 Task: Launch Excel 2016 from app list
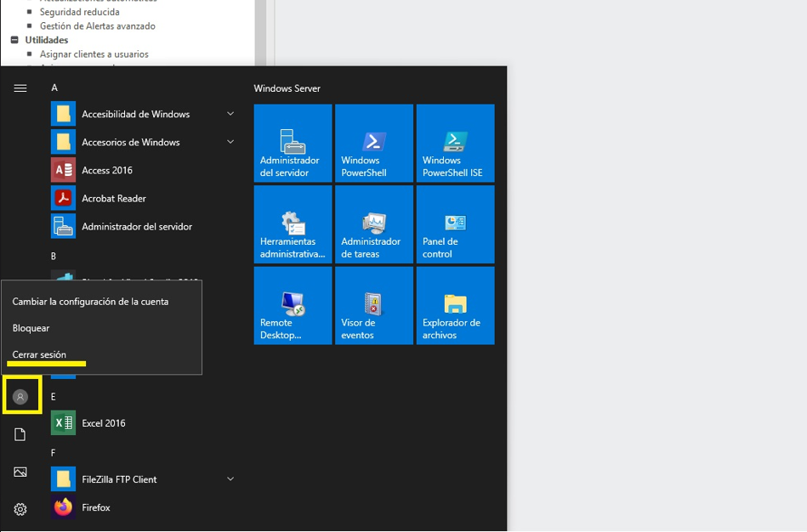[143, 423]
